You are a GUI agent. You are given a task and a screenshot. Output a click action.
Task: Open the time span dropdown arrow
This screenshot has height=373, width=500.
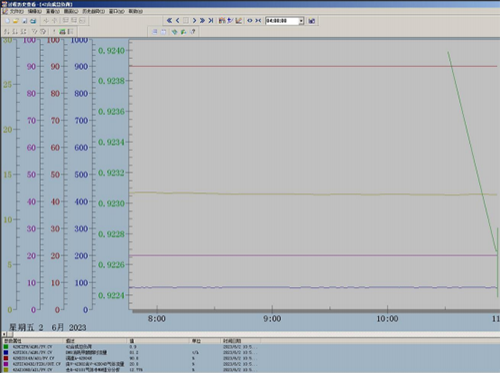(301, 21)
